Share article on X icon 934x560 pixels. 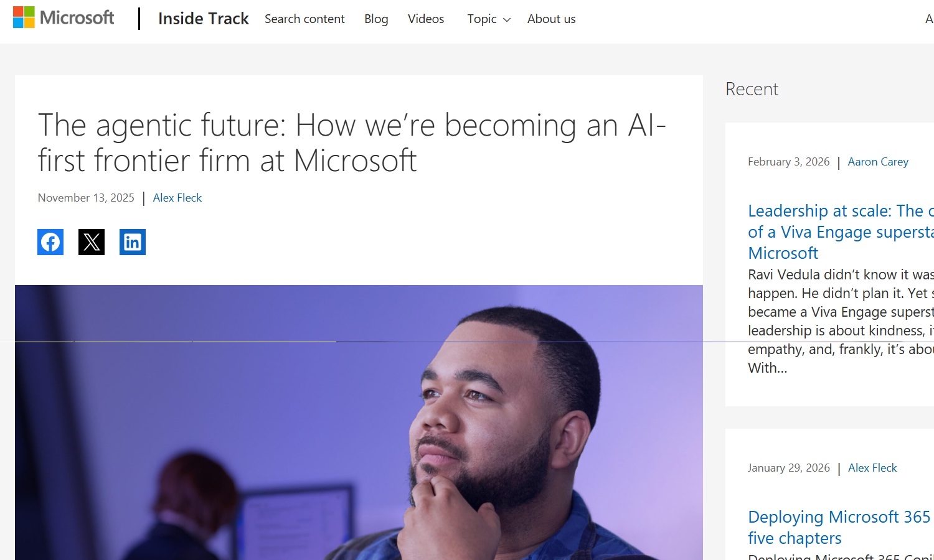(92, 242)
